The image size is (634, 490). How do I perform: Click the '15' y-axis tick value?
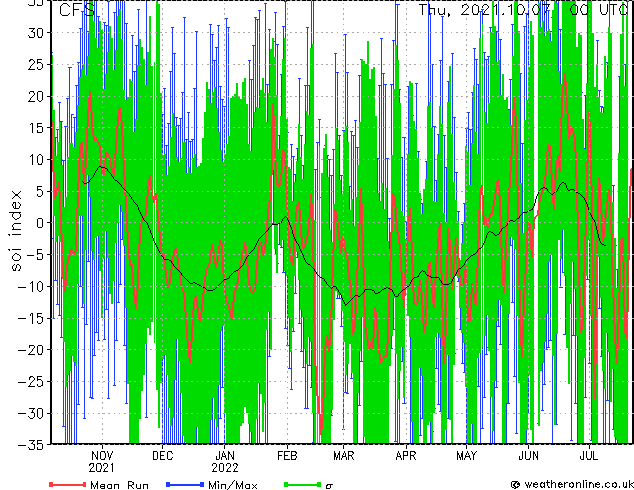tap(36, 128)
